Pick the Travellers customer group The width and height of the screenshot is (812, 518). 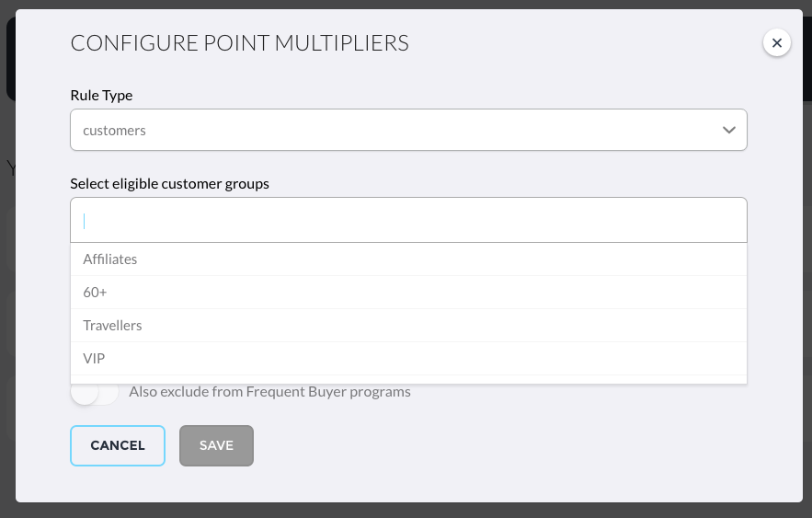pos(408,326)
